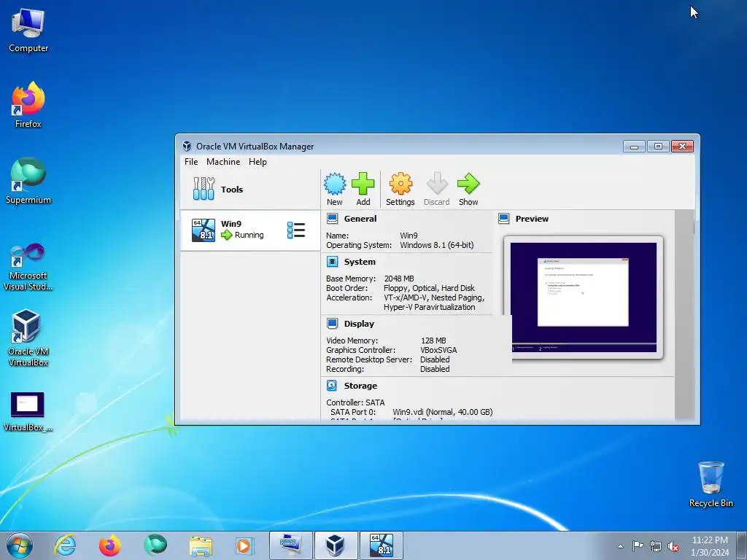Click the Display section screen icon
The width and height of the screenshot is (747, 560).
(332, 323)
